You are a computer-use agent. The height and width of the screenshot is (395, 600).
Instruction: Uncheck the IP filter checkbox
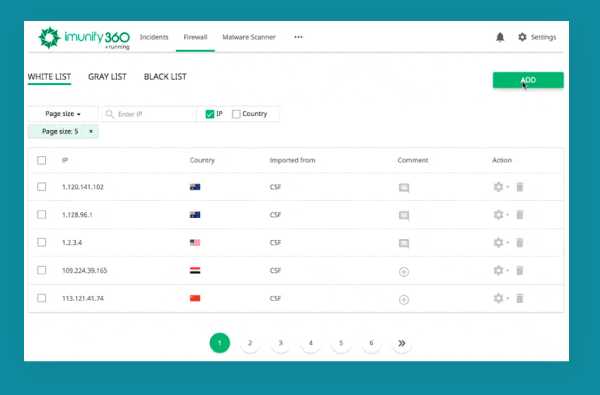click(x=210, y=114)
